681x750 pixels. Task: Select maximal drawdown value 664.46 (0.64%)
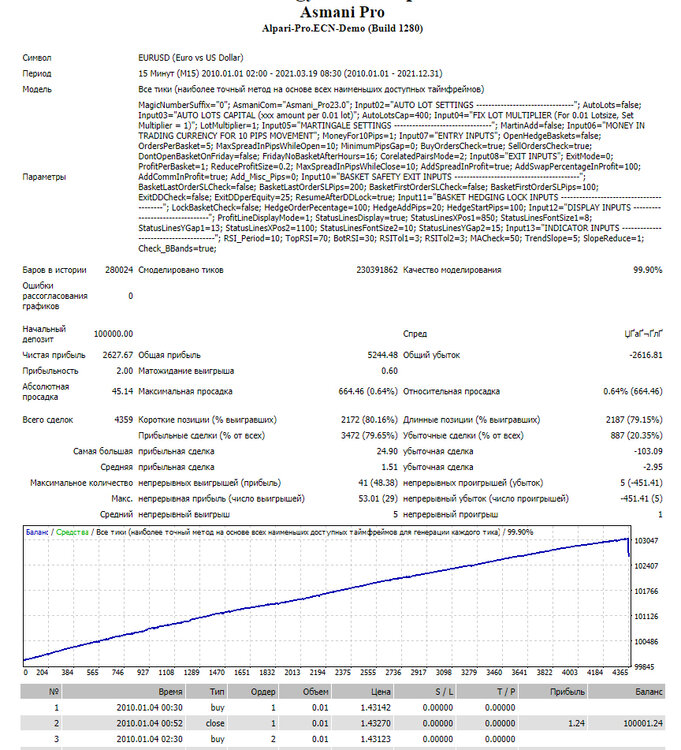coord(368,391)
